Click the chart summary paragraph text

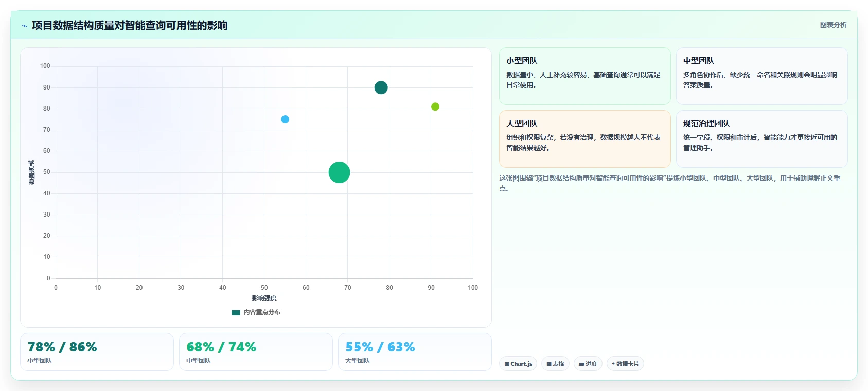point(670,183)
